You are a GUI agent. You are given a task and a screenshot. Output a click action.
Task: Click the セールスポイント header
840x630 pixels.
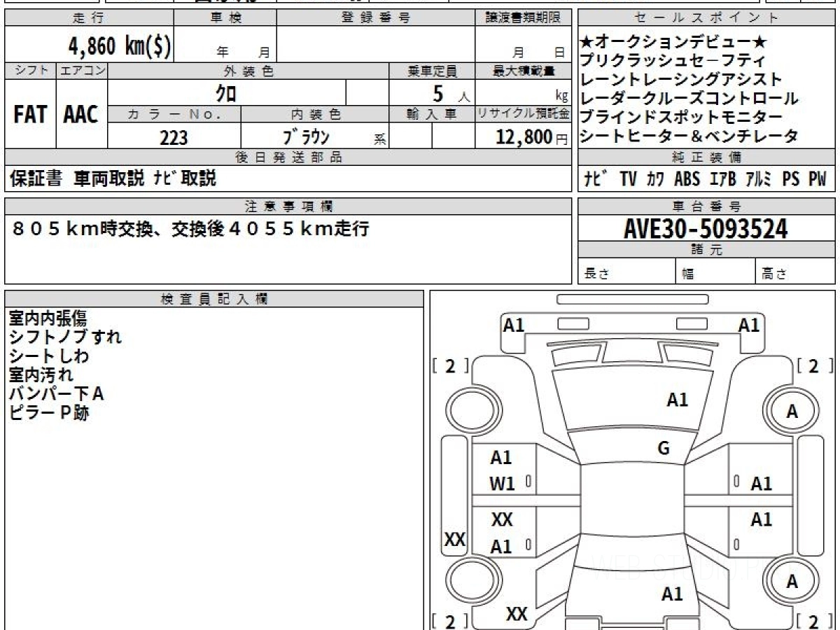pos(706,18)
